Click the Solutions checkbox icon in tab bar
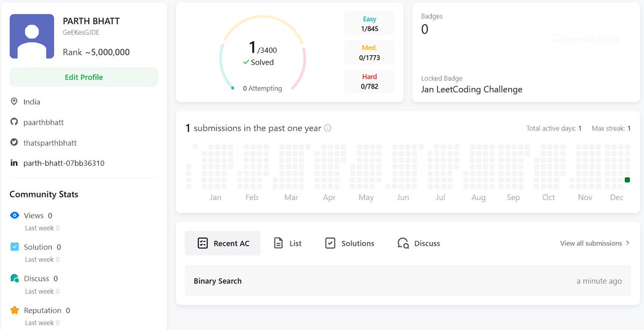Screen dimensions: 644x330 [x=330, y=243]
